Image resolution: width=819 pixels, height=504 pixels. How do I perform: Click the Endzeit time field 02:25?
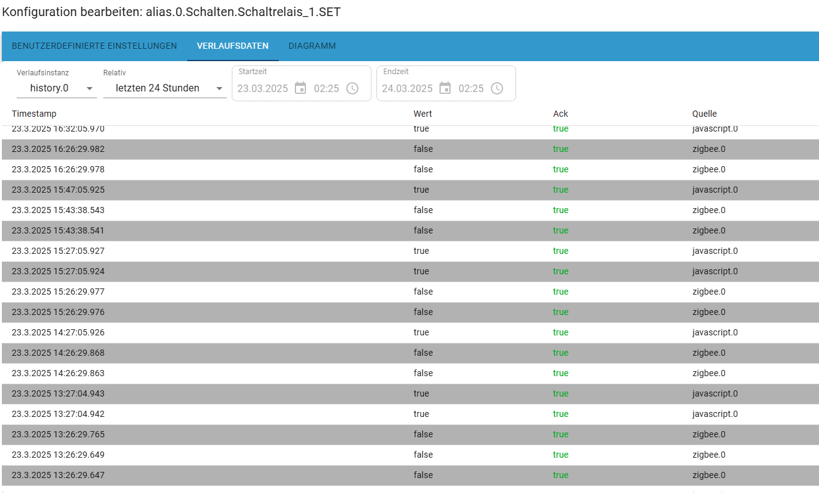click(x=471, y=88)
